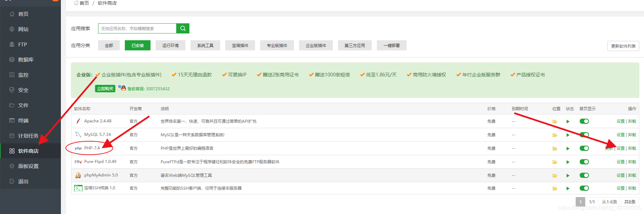Screen dimensions: 644x214
Task: Click the 终端 terminal icon in sidebar
Action: [x=12, y=120]
